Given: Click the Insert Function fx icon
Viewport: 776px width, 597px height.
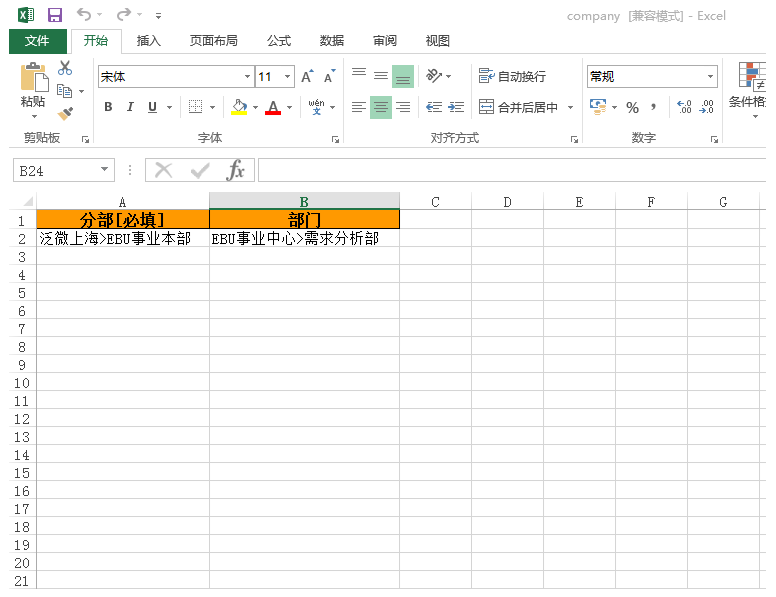Looking at the screenshot, I should [x=235, y=171].
